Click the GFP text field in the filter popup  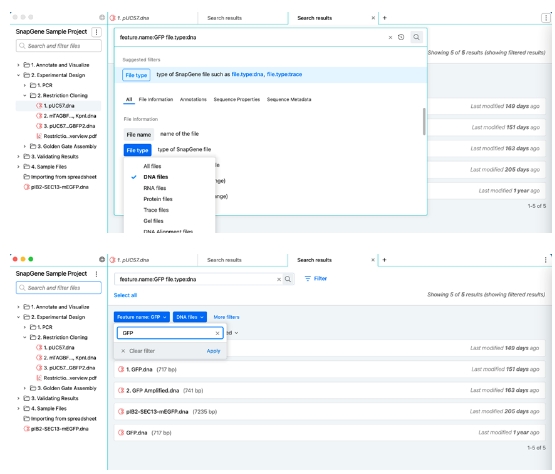click(x=170, y=333)
